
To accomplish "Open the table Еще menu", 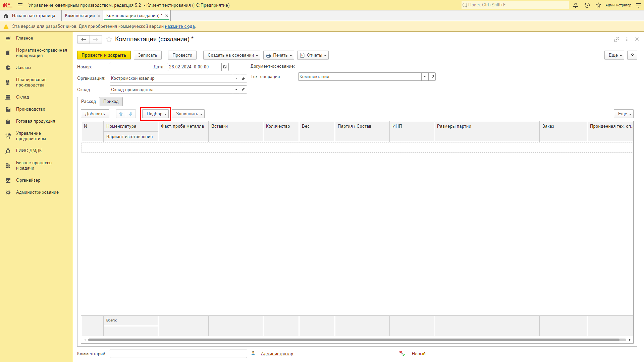I will pyautogui.click(x=624, y=114).
